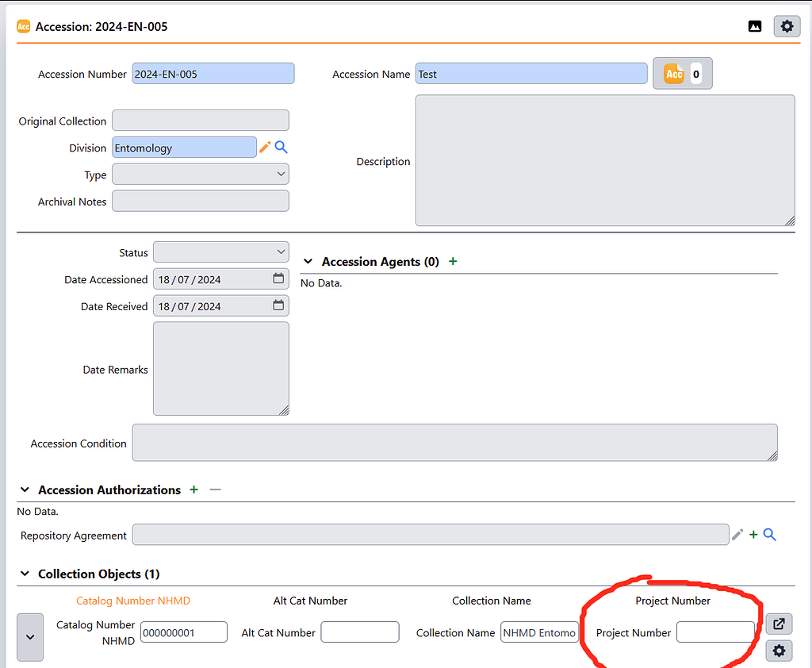Open the calendar picker for Date Received
This screenshot has height=668, width=812.
click(x=278, y=305)
